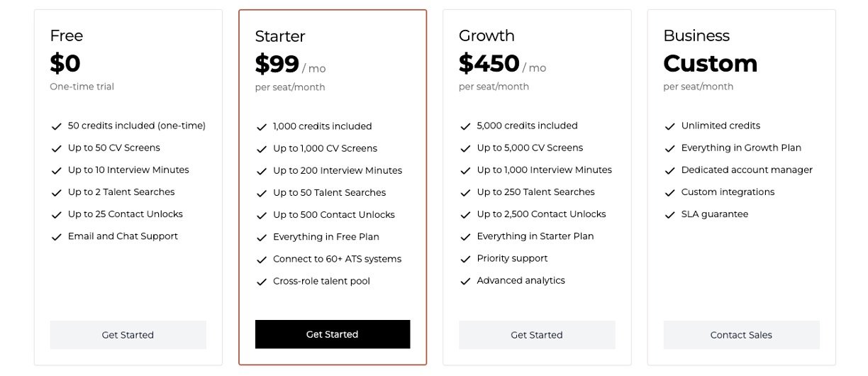Click the Free plan $0 price

65,64
